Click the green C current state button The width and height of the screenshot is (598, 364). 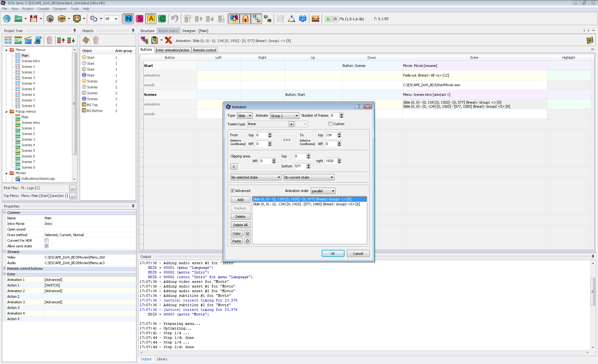point(162,19)
